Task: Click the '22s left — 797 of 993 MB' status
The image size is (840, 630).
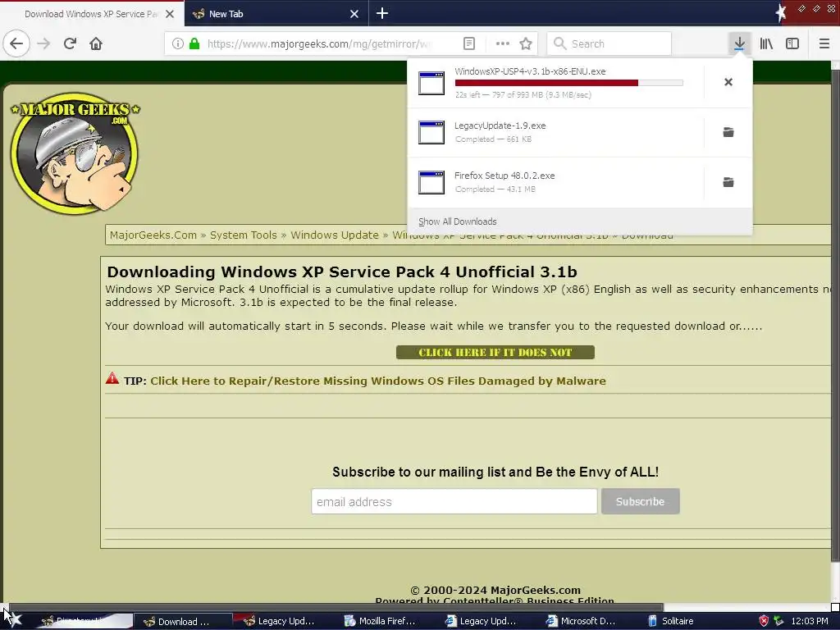Action: click(523, 95)
